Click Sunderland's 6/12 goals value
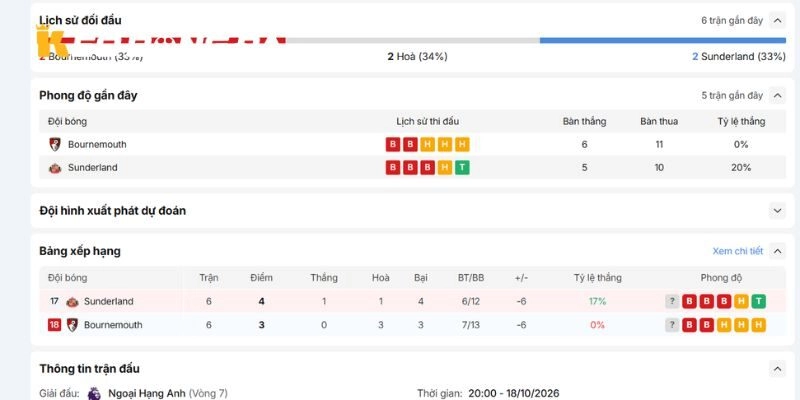Image resolution: width=800 pixels, height=400 pixels. [x=471, y=302]
